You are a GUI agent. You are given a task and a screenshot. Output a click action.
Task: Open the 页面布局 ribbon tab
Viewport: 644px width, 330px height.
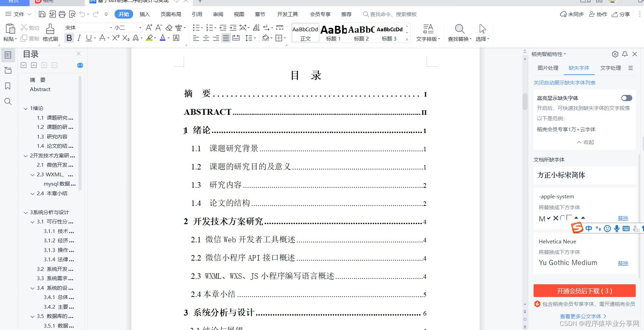coord(171,14)
